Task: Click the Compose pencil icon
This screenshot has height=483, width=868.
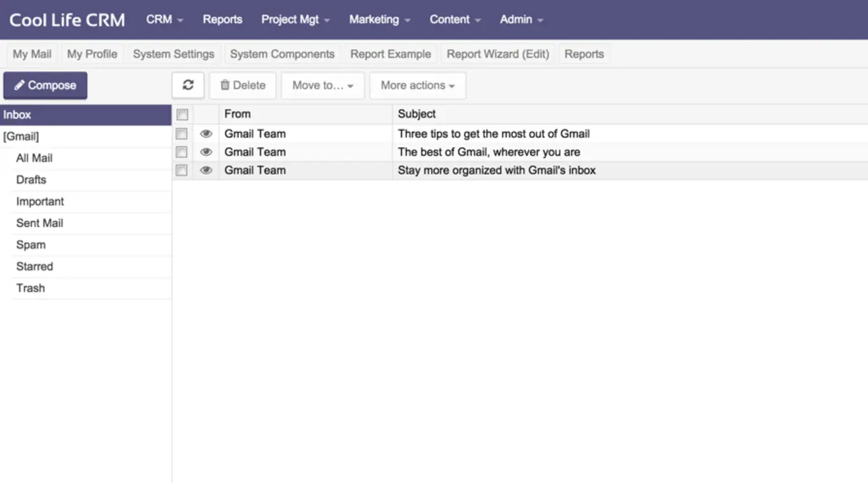Action: pyautogui.click(x=22, y=85)
